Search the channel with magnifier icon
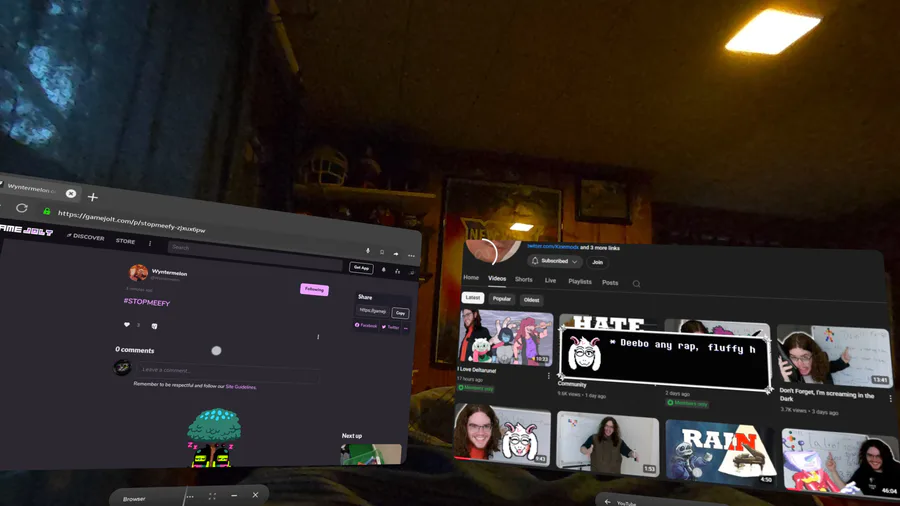Image resolution: width=900 pixels, height=506 pixels. (x=637, y=284)
